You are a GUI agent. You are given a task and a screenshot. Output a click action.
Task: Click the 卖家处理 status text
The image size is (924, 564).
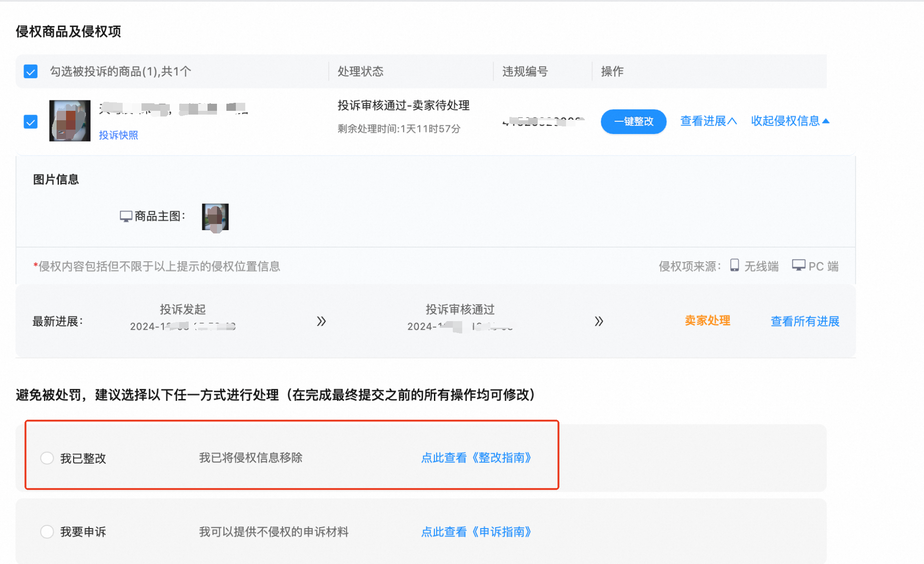pyautogui.click(x=708, y=321)
